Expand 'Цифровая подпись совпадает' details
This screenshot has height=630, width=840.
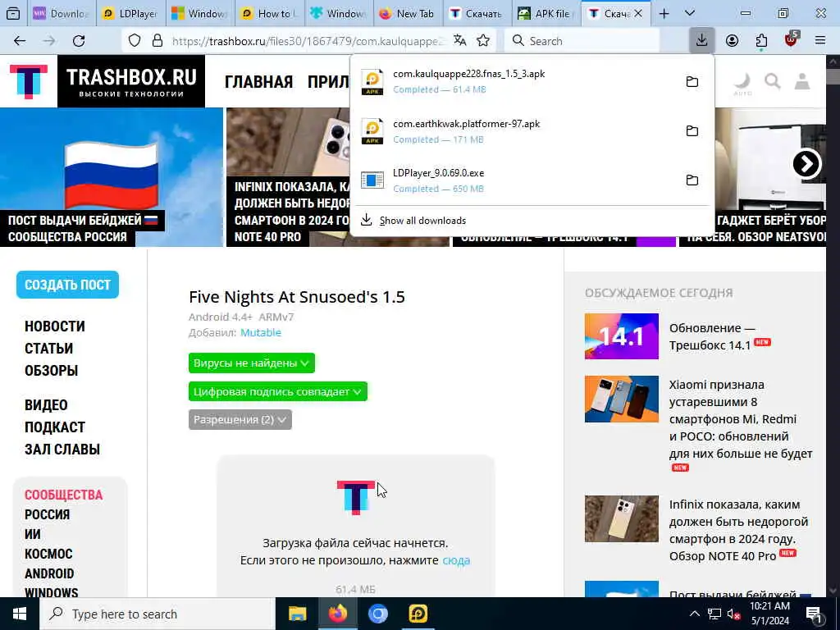(x=277, y=391)
